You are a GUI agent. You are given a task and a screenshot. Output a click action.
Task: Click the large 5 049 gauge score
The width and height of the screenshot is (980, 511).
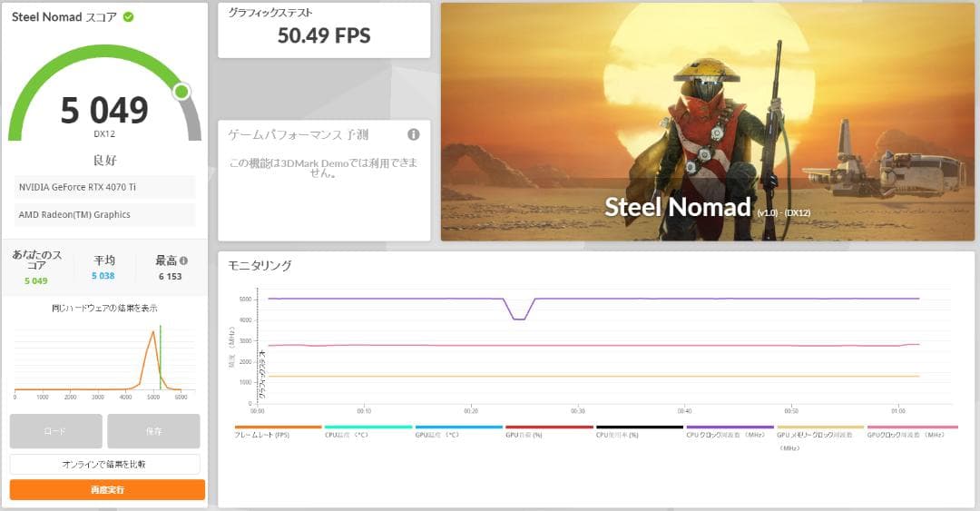pyautogui.click(x=104, y=110)
